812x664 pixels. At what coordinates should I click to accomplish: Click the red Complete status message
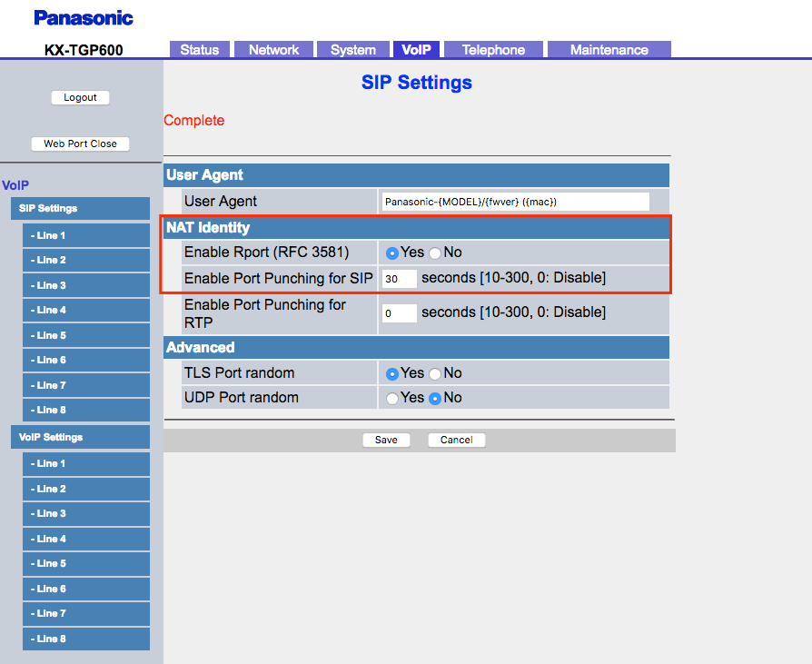point(194,120)
